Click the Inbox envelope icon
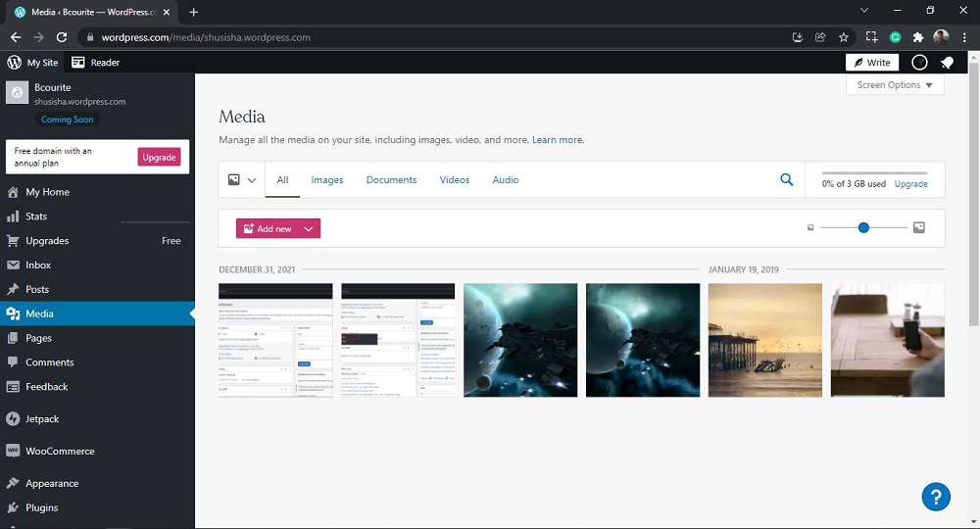 tap(13, 265)
